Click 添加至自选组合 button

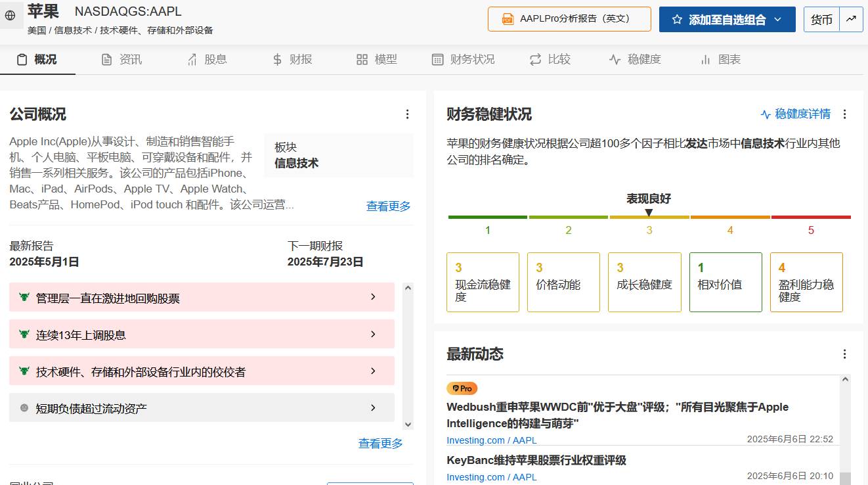727,19
